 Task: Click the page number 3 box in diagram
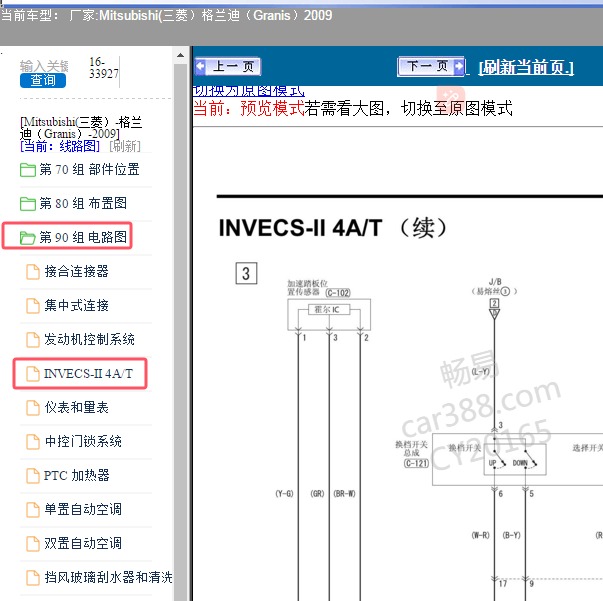click(x=246, y=273)
